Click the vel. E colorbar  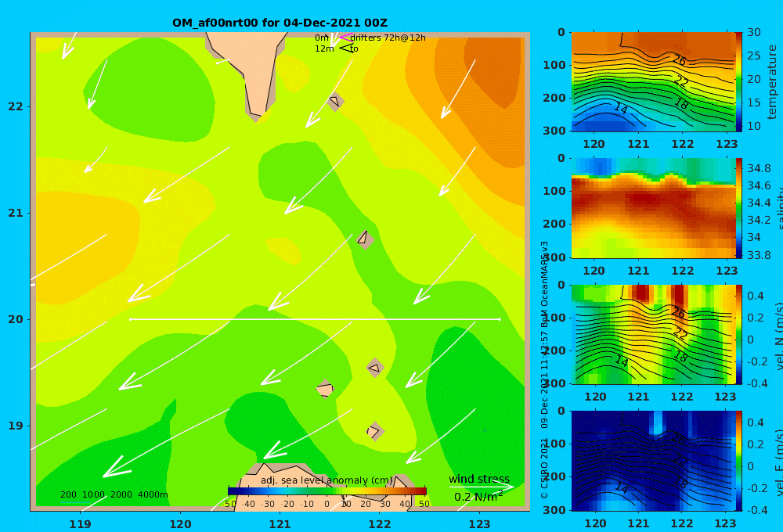click(738, 461)
